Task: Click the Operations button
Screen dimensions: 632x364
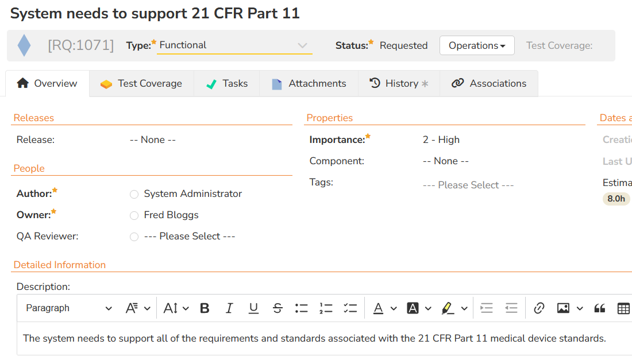Action: [477, 45]
